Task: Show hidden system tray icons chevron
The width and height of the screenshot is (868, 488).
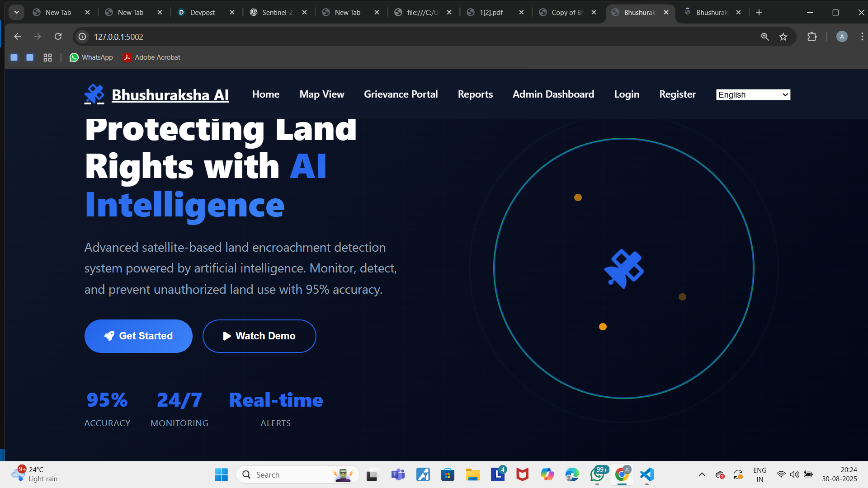Action: (x=702, y=474)
